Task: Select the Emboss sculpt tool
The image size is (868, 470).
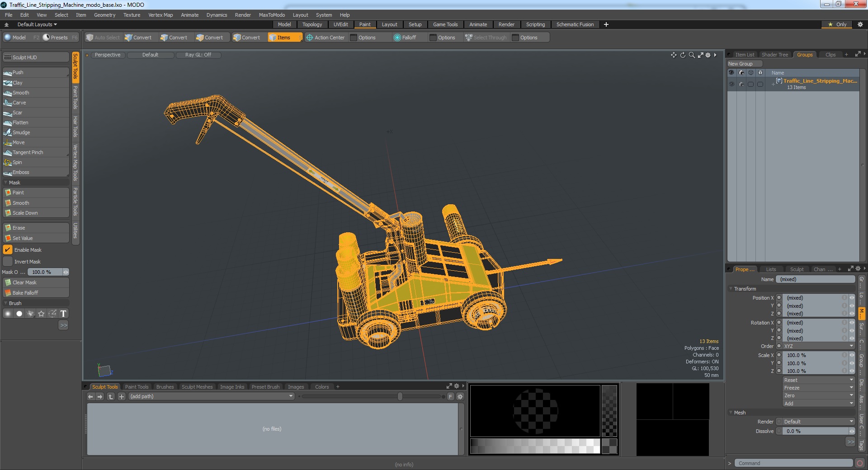Action: (x=36, y=172)
